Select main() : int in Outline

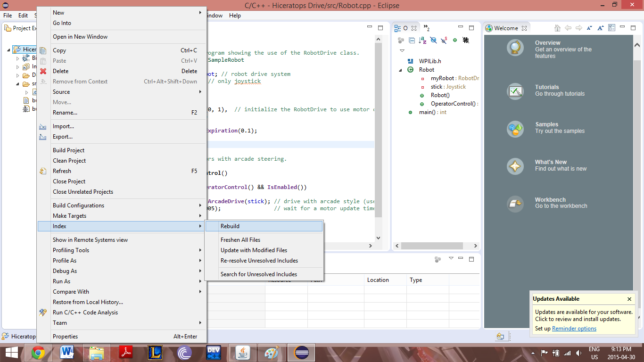[433, 112]
